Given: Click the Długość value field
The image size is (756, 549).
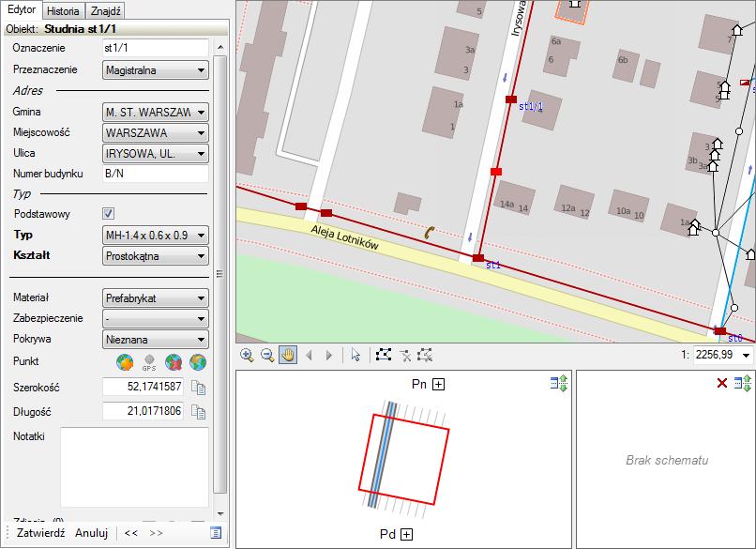Looking at the screenshot, I should 143,411.
